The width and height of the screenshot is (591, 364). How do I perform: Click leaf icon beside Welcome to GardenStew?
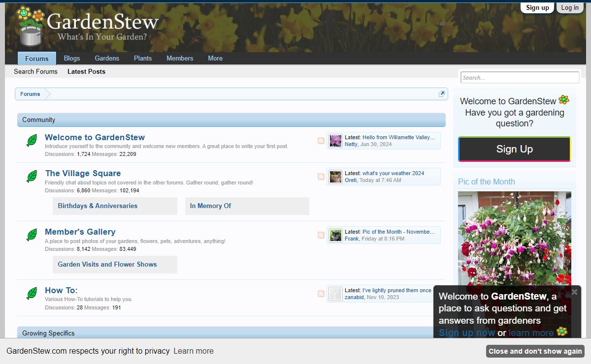coord(32,141)
